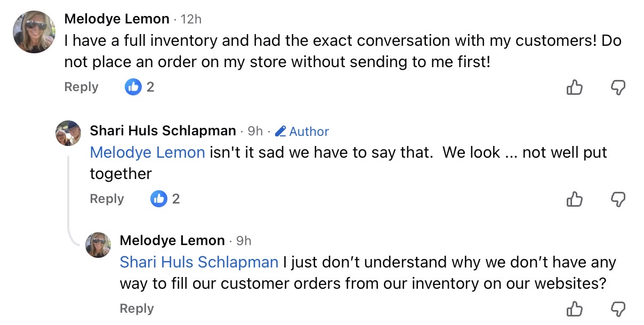The image size is (644, 325).
Task: Dislike Melodye's reply about filling customer orders
Action: point(617,309)
